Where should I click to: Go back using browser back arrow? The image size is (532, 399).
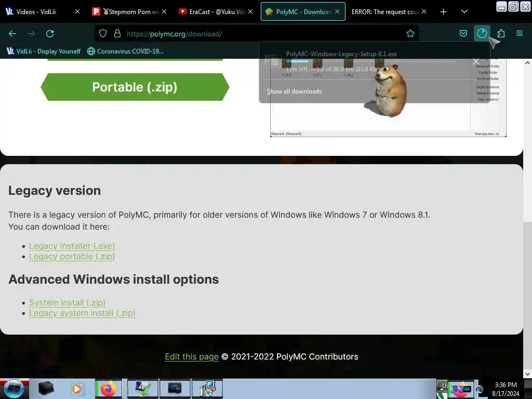coord(12,34)
